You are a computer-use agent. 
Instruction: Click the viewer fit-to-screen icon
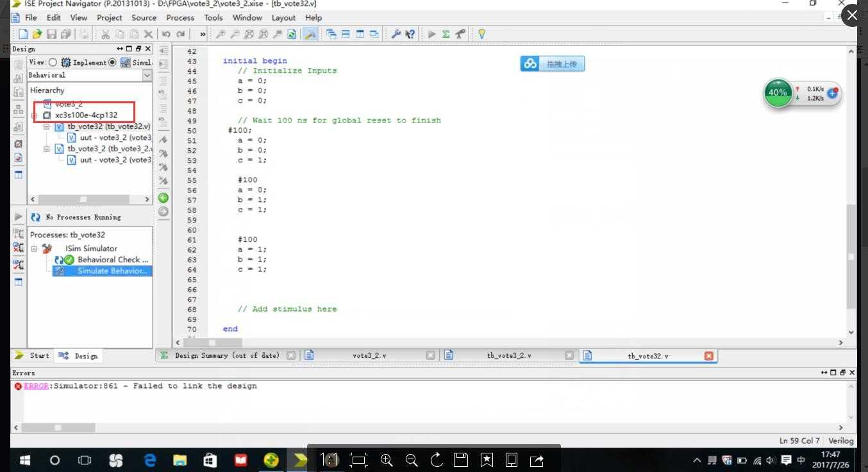[358, 459]
